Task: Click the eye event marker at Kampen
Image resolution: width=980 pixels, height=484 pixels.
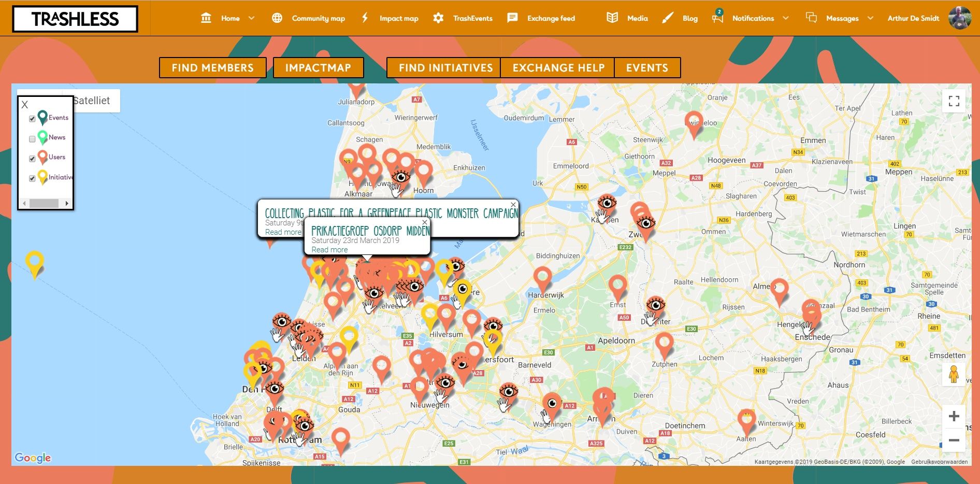Action: tap(606, 207)
